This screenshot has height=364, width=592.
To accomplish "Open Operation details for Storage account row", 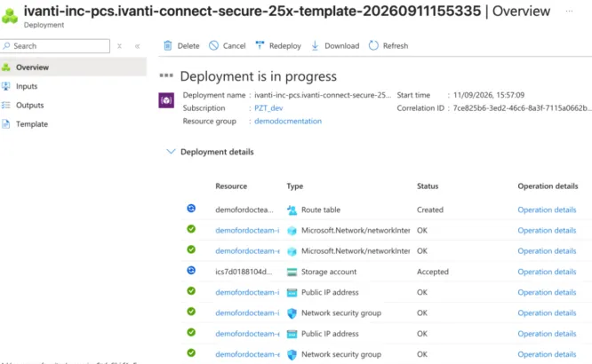I will (x=547, y=272).
